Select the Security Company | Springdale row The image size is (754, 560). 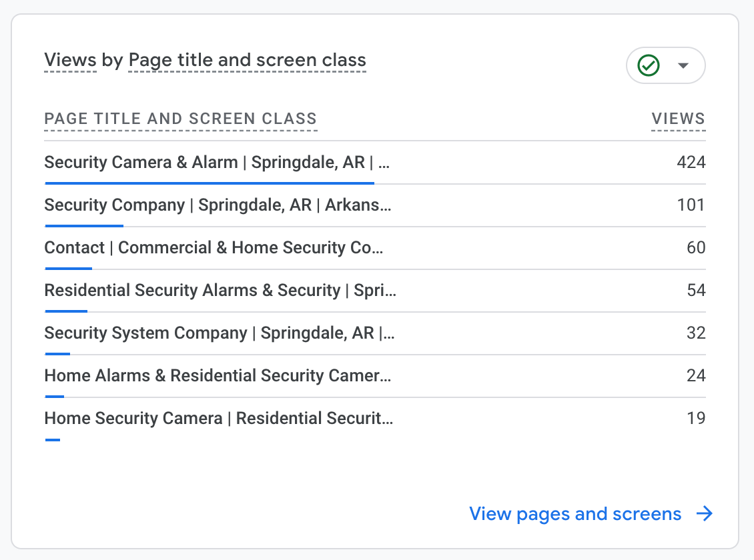(218, 205)
